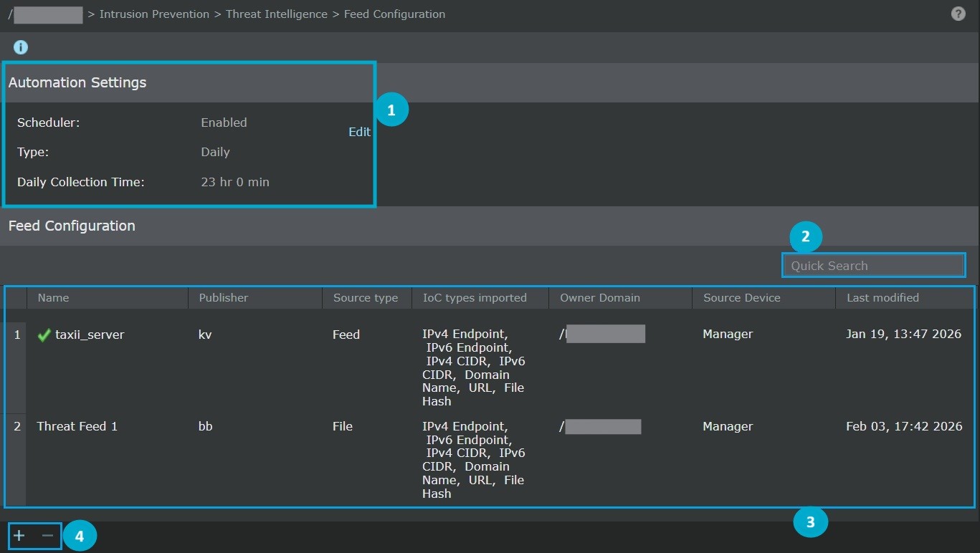The height and width of the screenshot is (553, 980).
Task: Sort by the Name column header
Action: (x=53, y=297)
